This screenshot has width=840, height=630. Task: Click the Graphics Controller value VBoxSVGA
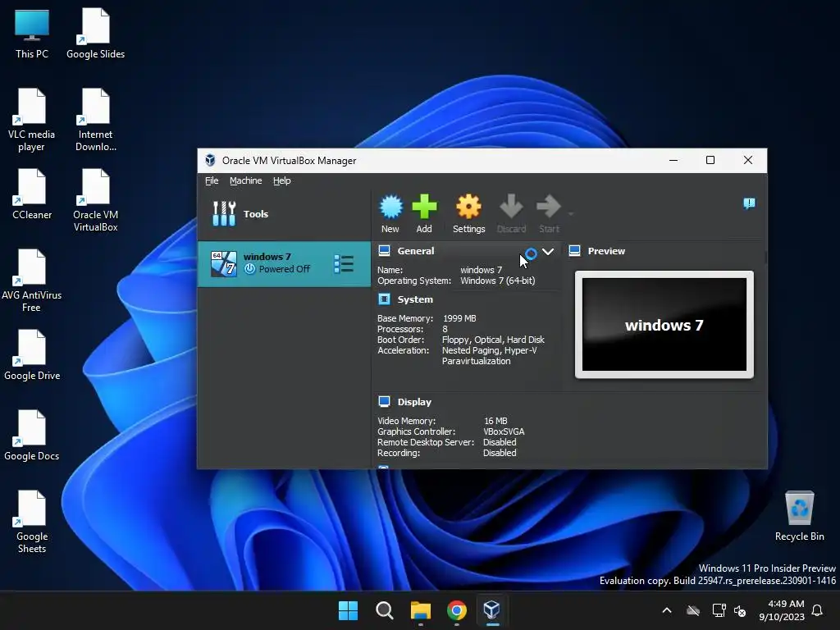tap(504, 431)
